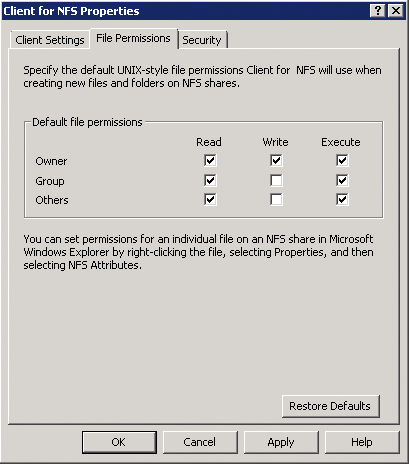Uncheck the Group Read permission checkbox

point(210,180)
